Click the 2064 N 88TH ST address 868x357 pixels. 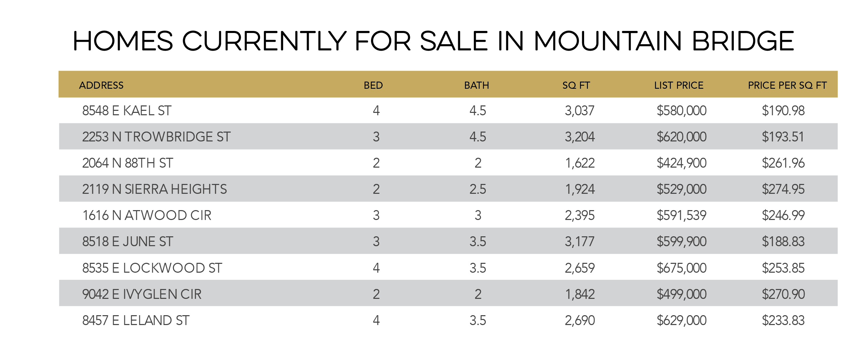(x=128, y=163)
